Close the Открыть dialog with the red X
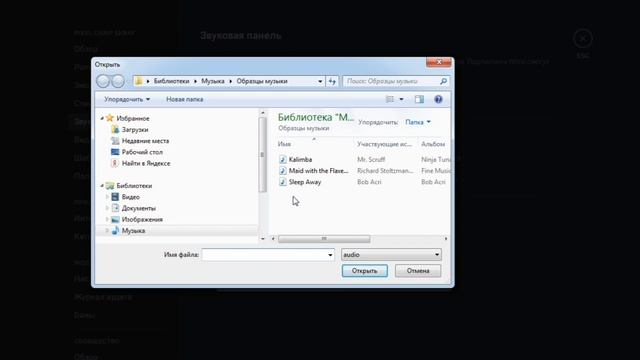 pos(439,62)
